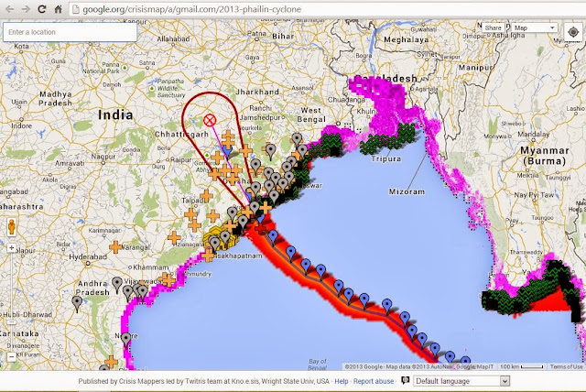This screenshot has width=586, height=392.
Task: Click the 'Myanmar (Burma)' label
Action: (x=545, y=156)
